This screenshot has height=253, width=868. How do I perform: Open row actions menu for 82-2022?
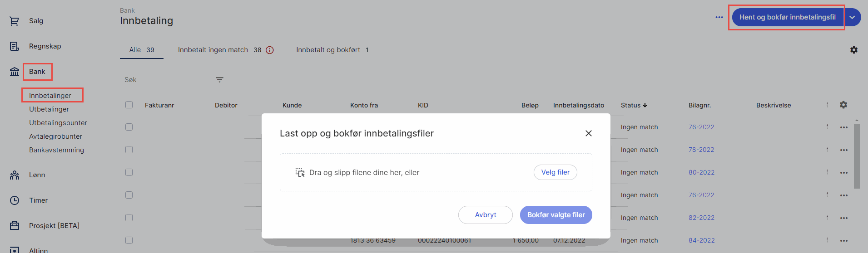pyautogui.click(x=843, y=218)
